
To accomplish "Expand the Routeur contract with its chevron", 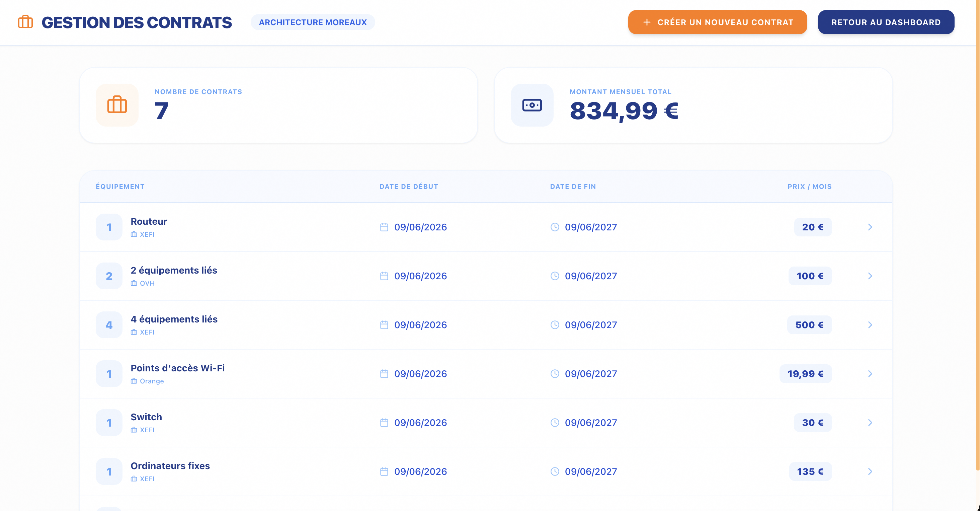I will click(870, 227).
